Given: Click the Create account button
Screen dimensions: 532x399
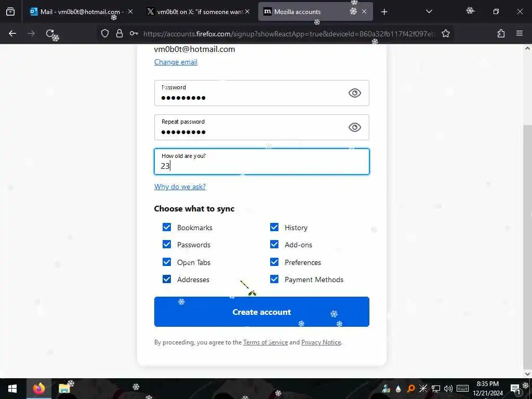Looking at the screenshot, I should tap(262, 312).
